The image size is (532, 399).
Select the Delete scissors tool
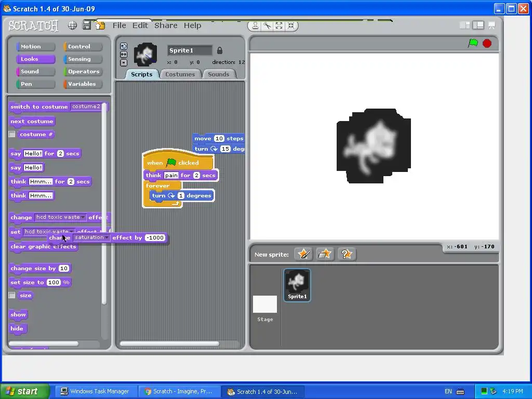click(267, 25)
